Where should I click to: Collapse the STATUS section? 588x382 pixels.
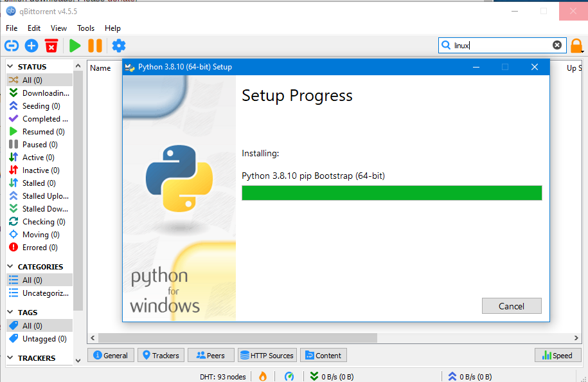point(11,67)
